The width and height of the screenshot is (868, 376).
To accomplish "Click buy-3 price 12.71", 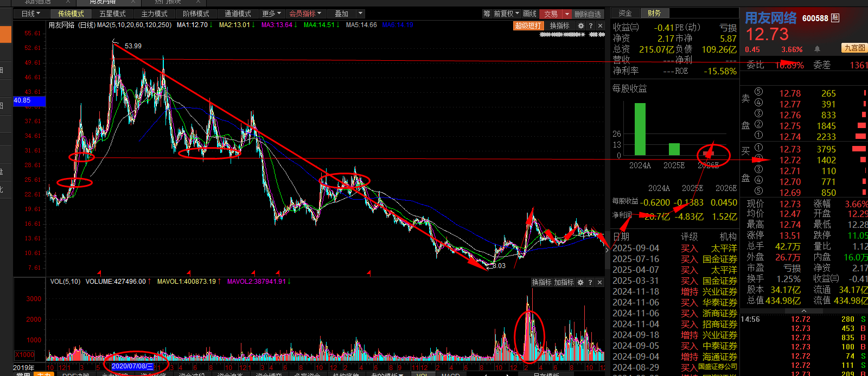I will coord(790,171).
